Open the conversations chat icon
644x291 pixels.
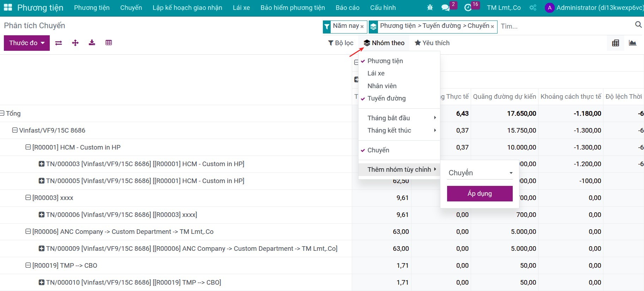pos(445,7)
